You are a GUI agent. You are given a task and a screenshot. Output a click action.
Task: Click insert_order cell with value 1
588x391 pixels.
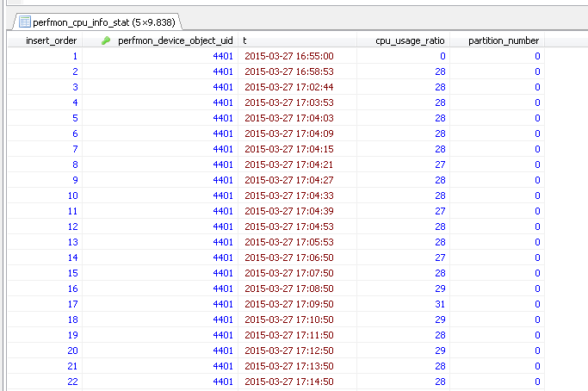(x=45, y=56)
